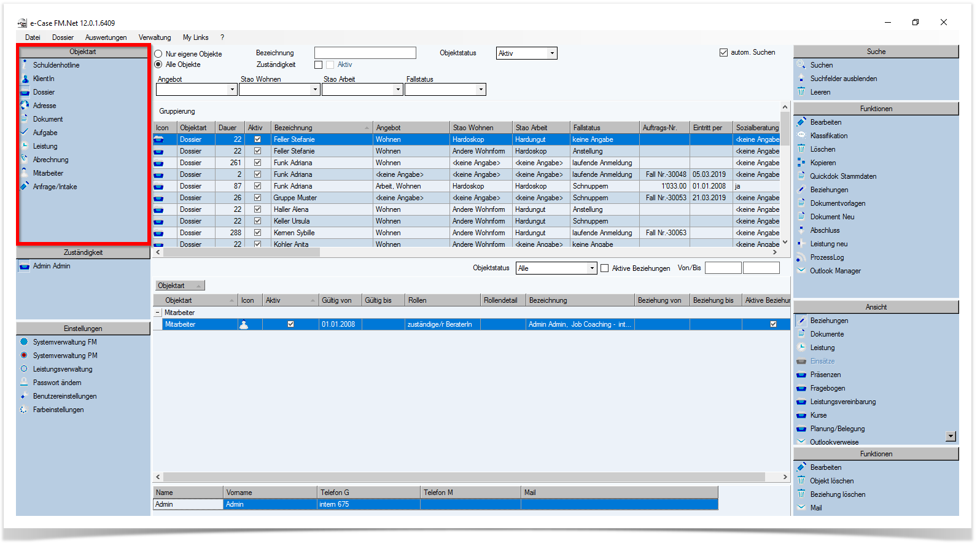Viewport: 980px width, 546px height.
Task: Open the question mark help menu
Action: pos(222,37)
